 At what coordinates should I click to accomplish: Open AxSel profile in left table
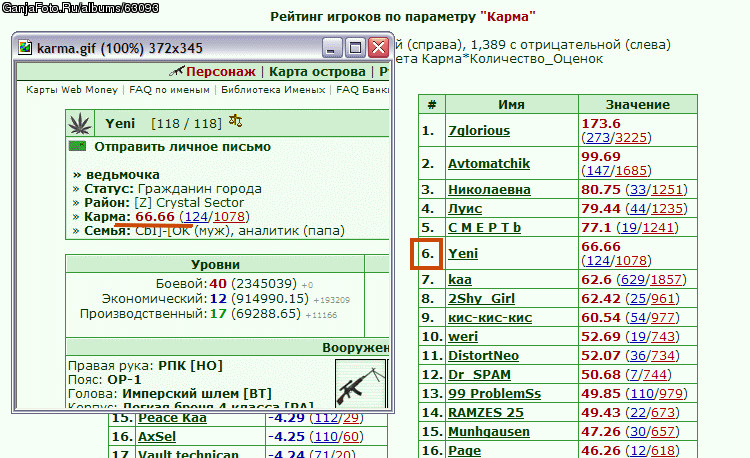point(157,437)
